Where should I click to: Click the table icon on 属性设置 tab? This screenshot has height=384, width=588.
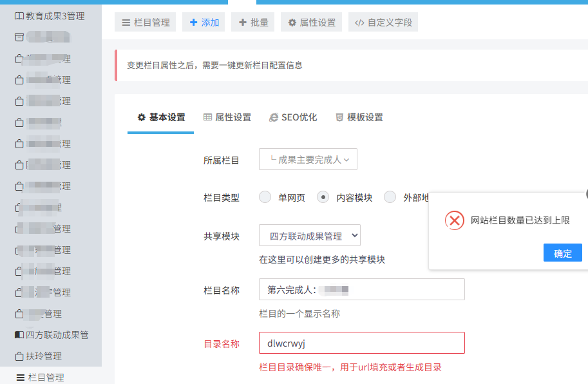click(207, 117)
